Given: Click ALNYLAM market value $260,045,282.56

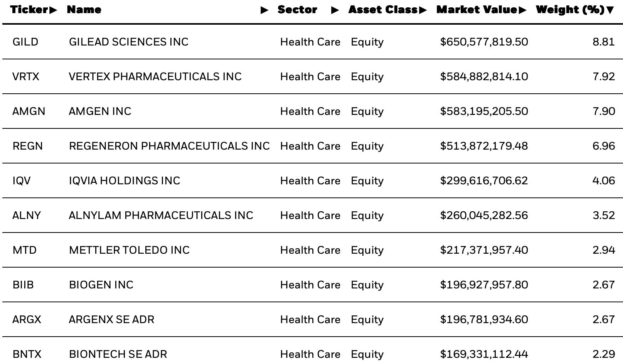Looking at the screenshot, I should 484,215.
